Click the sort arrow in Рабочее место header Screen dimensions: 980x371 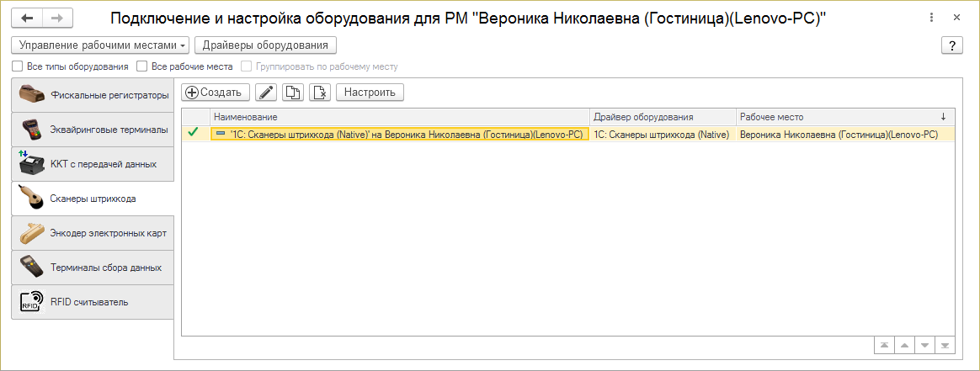[x=943, y=117]
